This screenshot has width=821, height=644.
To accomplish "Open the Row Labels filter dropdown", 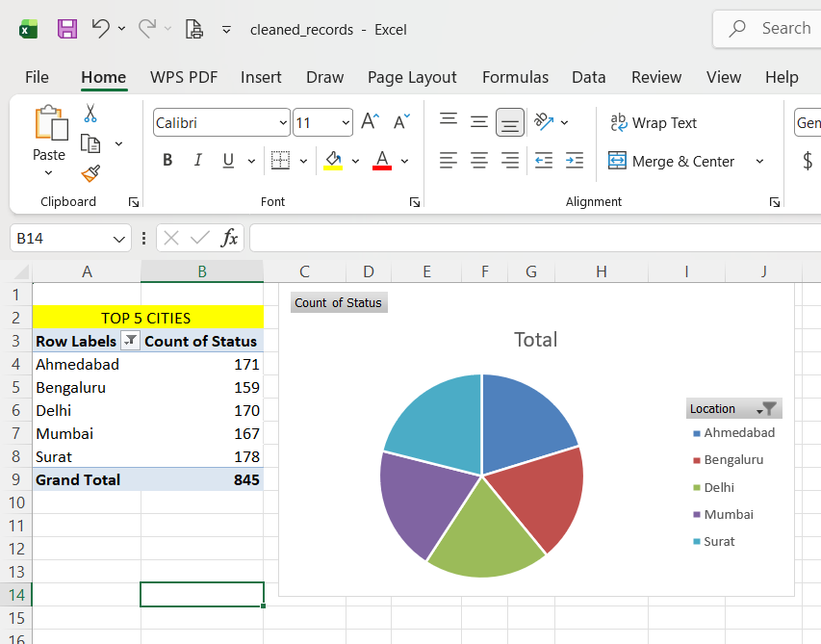I will tap(130, 341).
